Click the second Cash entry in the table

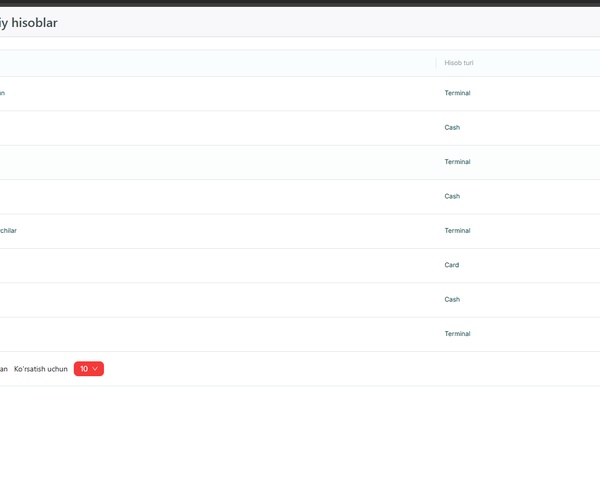pyautogui.click(x=452, y=197)
